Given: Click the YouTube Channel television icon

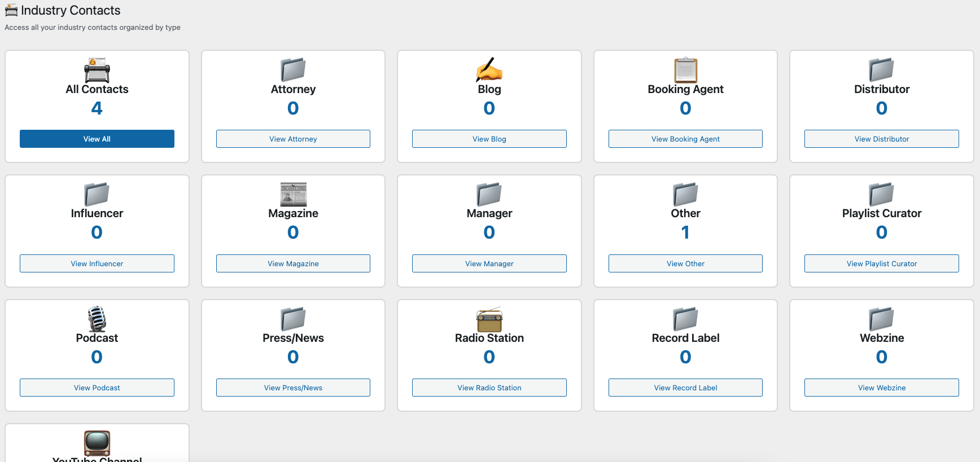Looking at the screenshot, I should pyautogui.click(x=97, y=443).
